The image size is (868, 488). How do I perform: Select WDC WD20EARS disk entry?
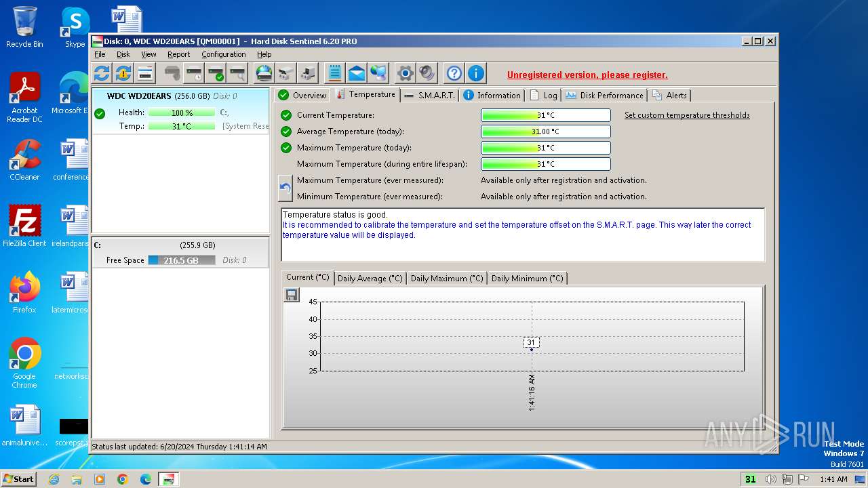180,112
